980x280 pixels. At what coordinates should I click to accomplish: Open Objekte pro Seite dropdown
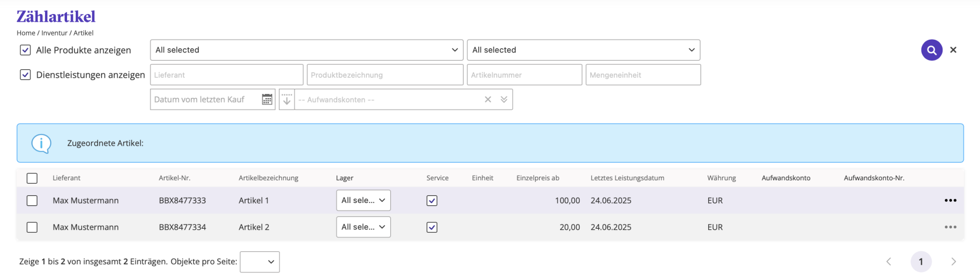[x=260, y=262]
